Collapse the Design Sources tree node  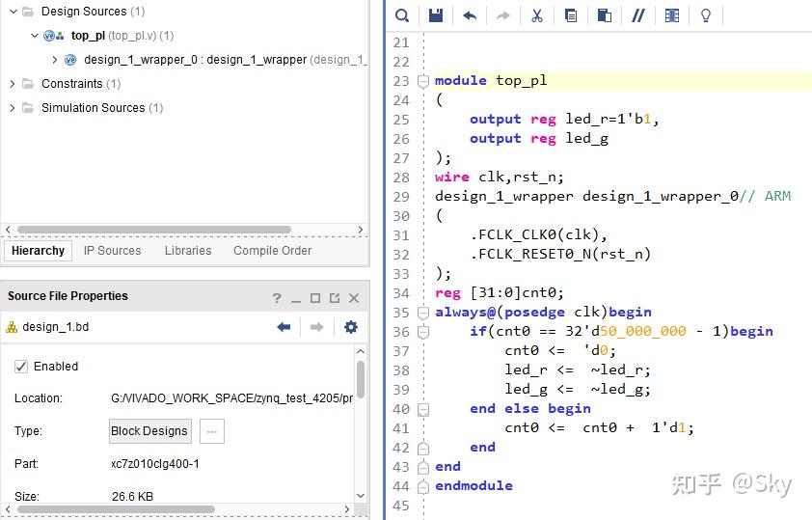pos(14,12)
